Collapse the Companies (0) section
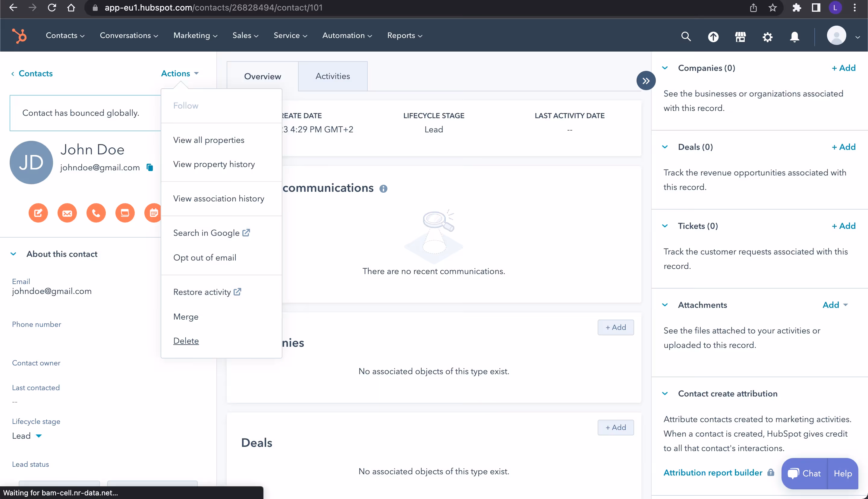 (665, 68)
